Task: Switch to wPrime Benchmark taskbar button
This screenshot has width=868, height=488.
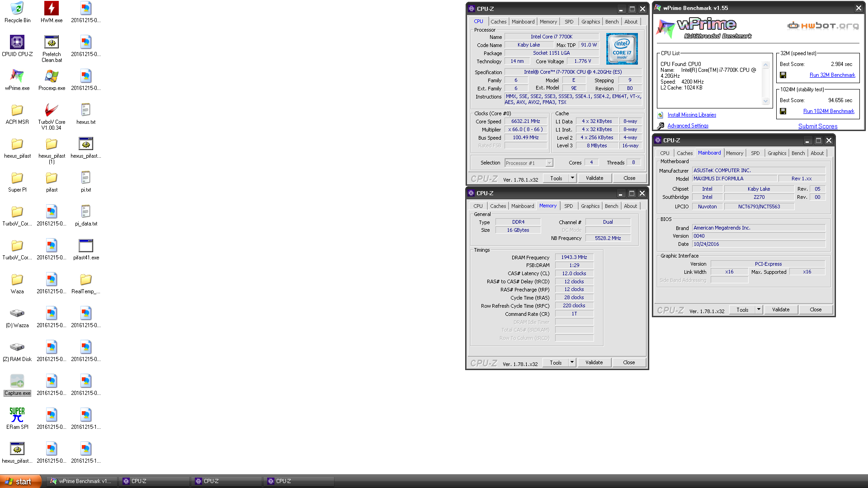Action: pos(81,481)
